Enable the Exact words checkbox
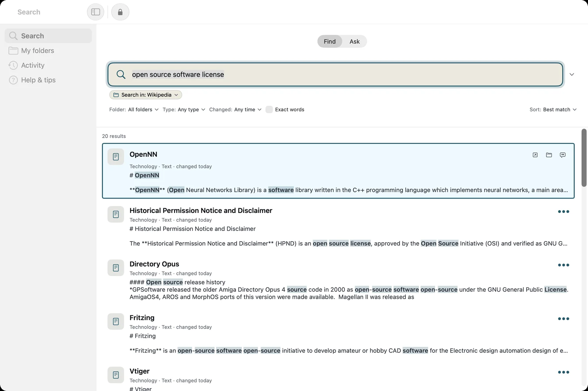Screen dimensions: 588x391 (269, 109)
